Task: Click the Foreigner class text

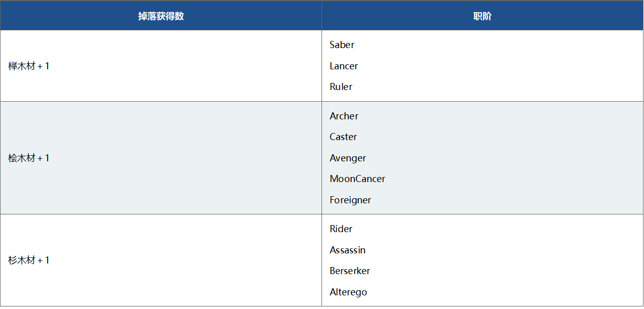Action: [x=350, y=200]
